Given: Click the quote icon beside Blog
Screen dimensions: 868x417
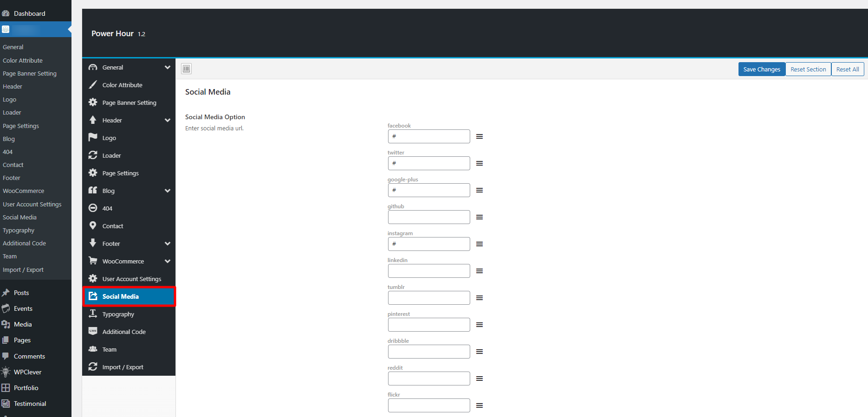Looking at the screenshot, I should (x=93, y=191).
